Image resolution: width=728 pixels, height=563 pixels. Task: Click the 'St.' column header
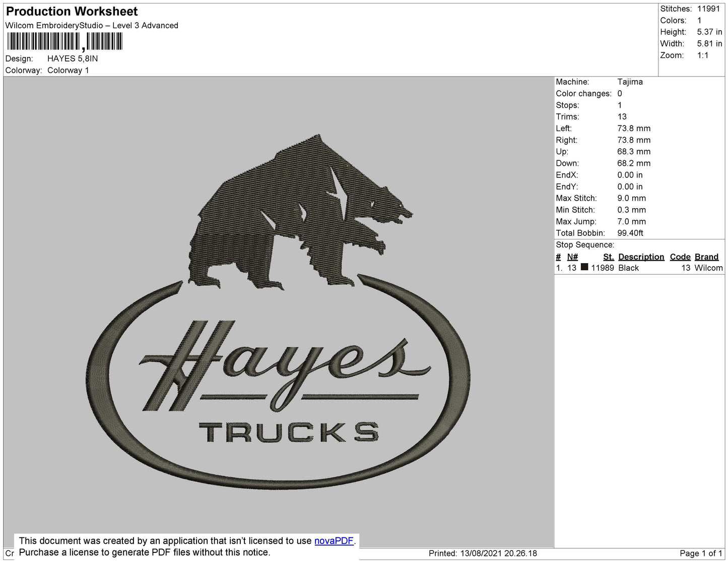click(609, 257)
